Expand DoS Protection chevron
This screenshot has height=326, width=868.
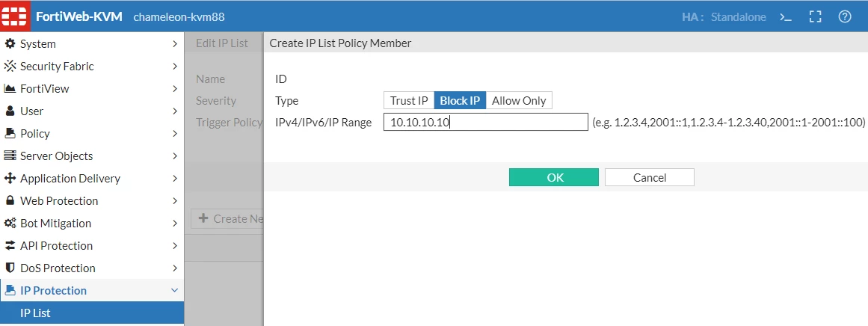174,268
